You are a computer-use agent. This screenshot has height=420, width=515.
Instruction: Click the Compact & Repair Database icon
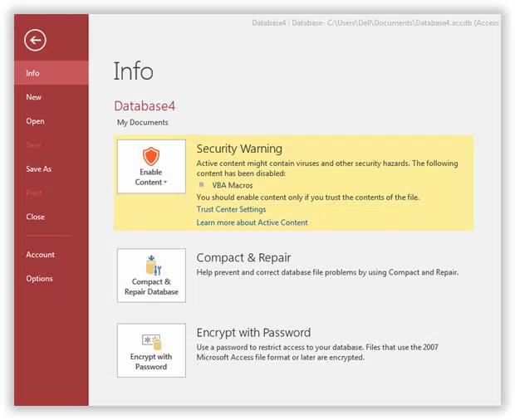pyautogui.click(x=150, y=266)
